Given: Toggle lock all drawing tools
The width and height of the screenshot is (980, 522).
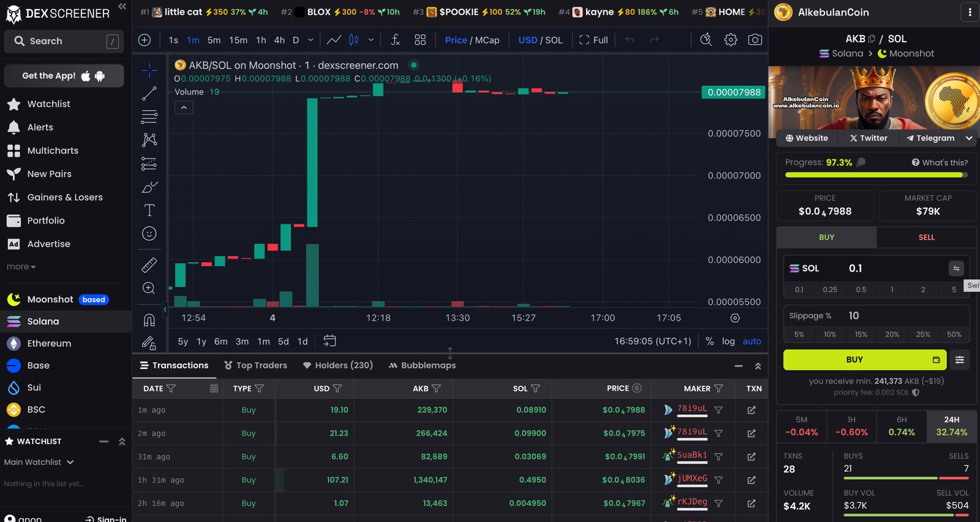Looking at the screenshot, I should click(149, 343).
